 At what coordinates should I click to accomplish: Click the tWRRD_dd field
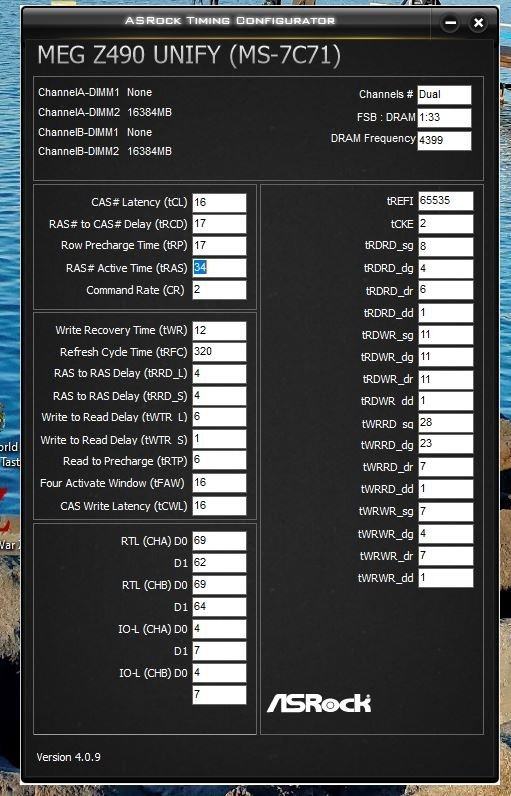pos(446,489)
